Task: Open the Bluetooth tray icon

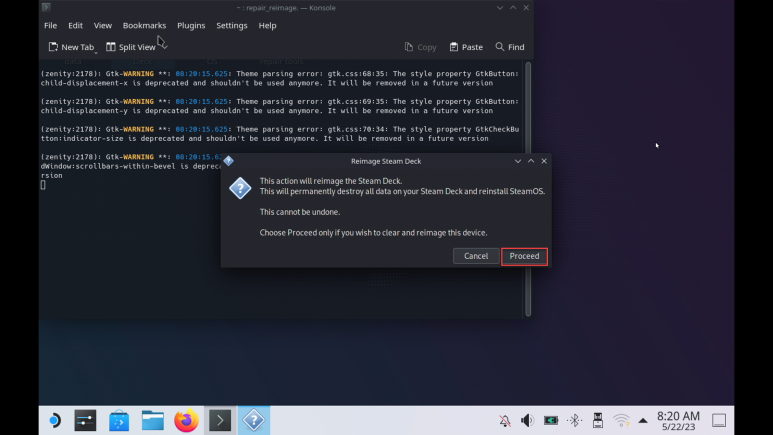Action: 574,421
